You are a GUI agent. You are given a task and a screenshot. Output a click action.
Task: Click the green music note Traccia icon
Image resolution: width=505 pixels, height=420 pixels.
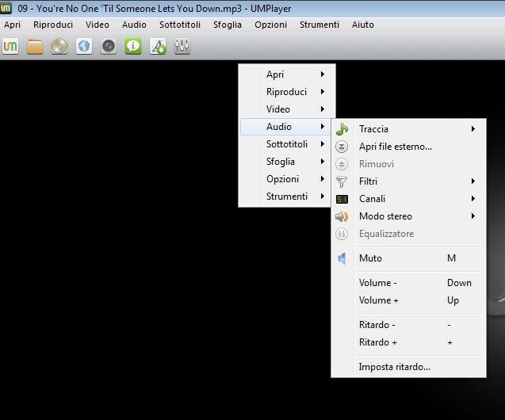coord(342,129)
